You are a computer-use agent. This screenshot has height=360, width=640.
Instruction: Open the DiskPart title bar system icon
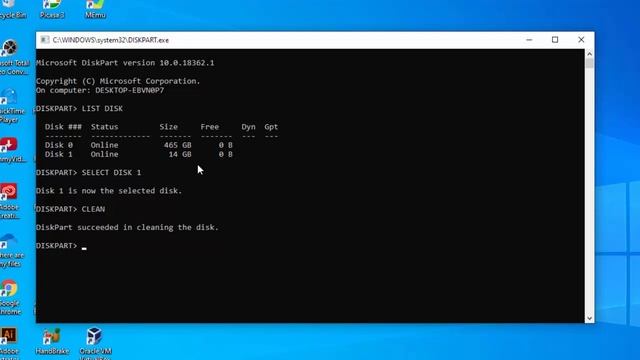point(45,40)
